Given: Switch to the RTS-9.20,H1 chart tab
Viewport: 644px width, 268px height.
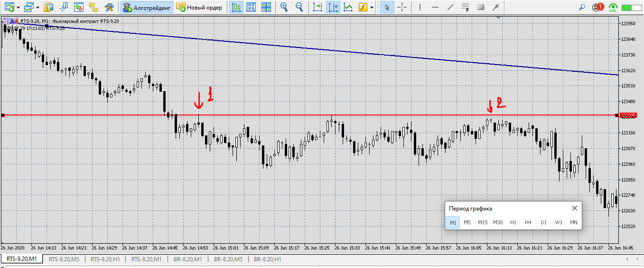Looking at the screenshot, I should (106, 259).
